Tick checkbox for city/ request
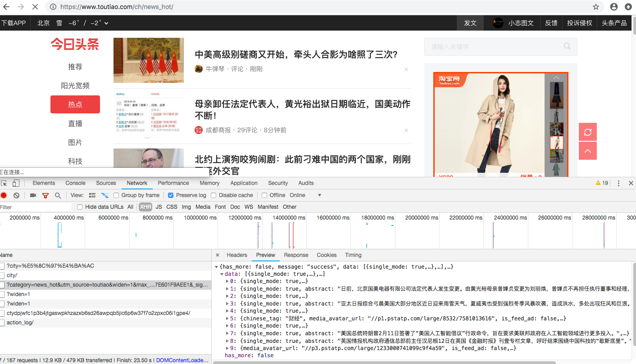Viewport: 636px width, 364px height. coord(2,275)
